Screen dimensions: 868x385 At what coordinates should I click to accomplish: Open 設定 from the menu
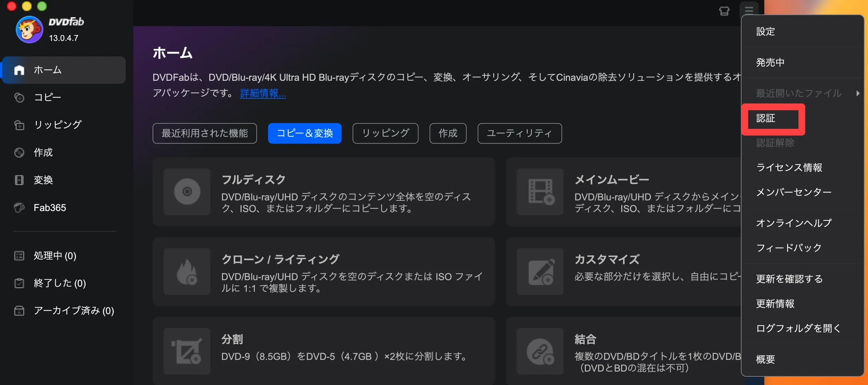[766, 32]
